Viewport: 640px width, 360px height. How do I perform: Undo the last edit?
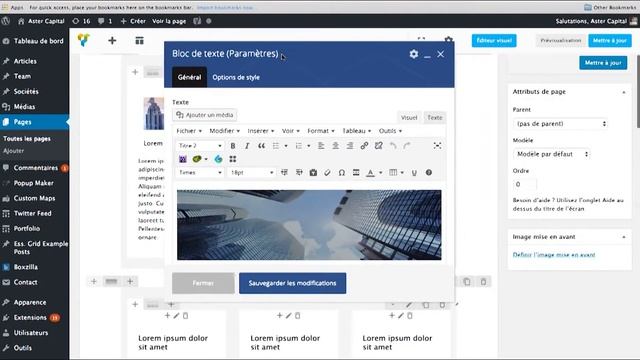(x=393, y=146)
